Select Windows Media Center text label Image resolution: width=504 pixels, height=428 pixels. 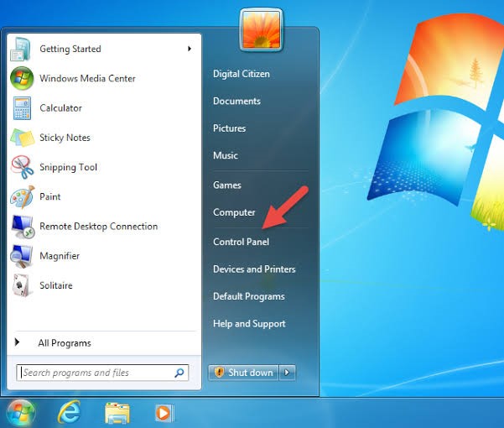tap(87, 78)
